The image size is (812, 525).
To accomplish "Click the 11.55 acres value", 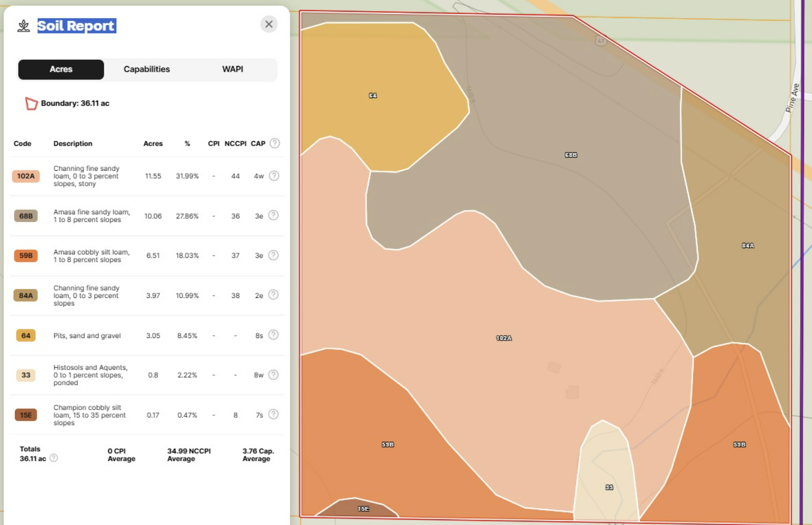I will pos(153,176).
